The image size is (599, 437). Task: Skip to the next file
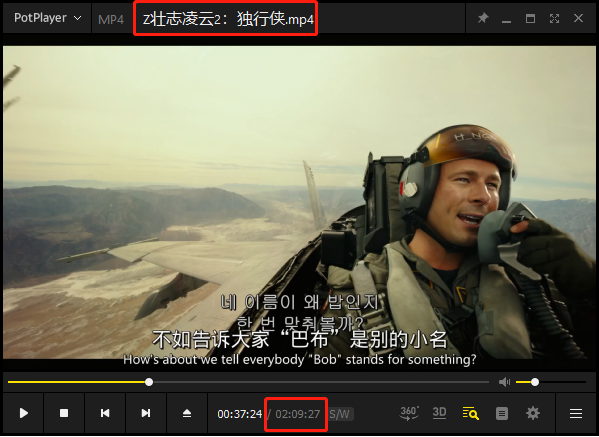[146, 413]
